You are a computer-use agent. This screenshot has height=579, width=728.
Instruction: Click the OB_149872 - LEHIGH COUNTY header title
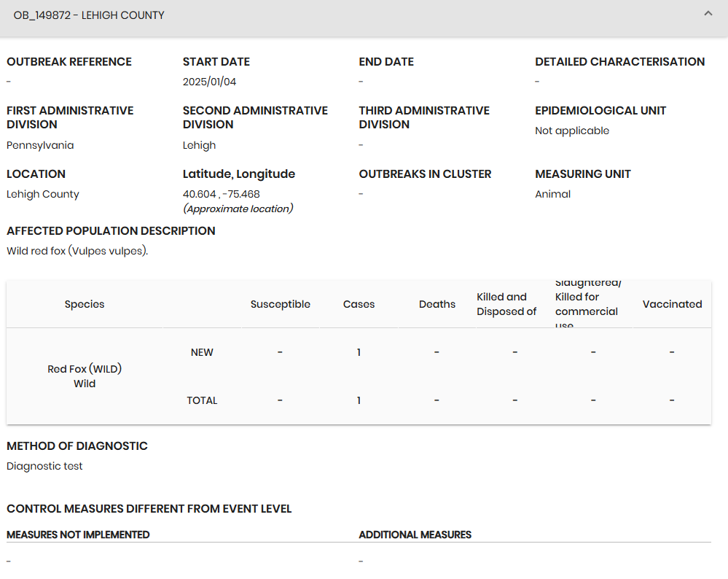click(x=89, y=15)
